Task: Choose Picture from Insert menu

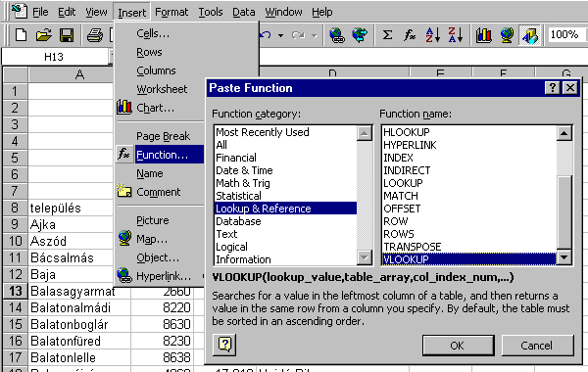Action: click(160, 220)
